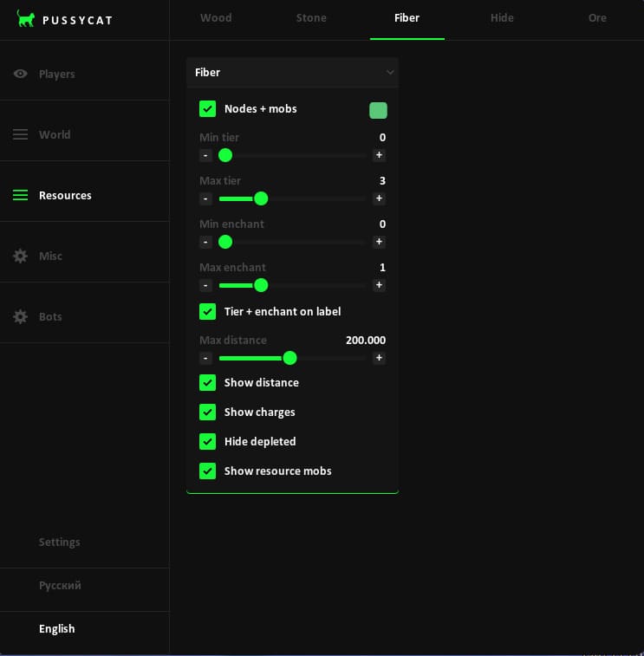Increase Min enchant with plus button

[379, 242]
